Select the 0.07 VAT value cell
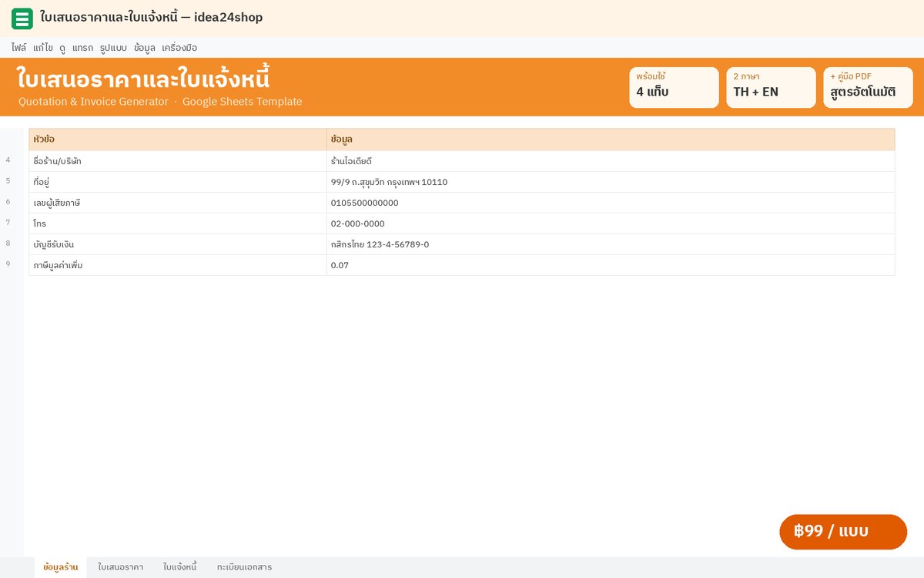Screen dimensions: 924x578 pyautogui.click(x=611, y=265)
